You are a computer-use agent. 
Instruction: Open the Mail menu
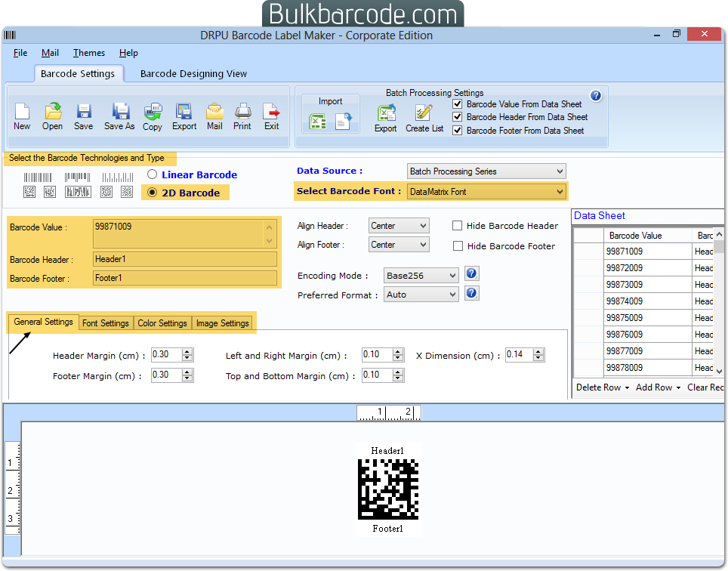pyautogui.click(x=50, y=53)
